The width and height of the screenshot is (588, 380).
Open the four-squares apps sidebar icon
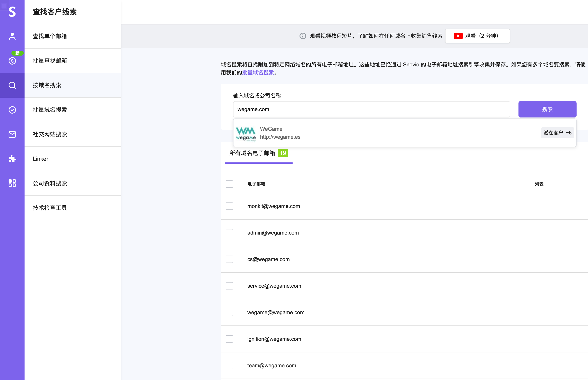coord(12,183)
